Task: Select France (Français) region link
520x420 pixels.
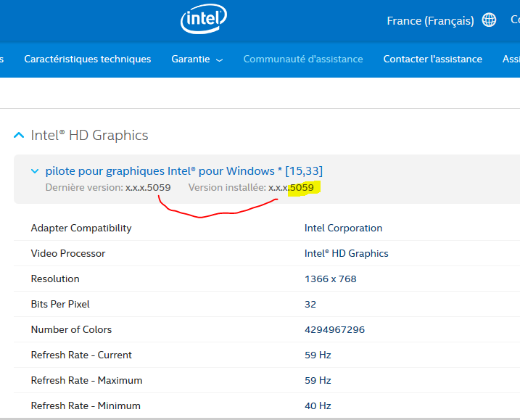Action: [430, 20]
